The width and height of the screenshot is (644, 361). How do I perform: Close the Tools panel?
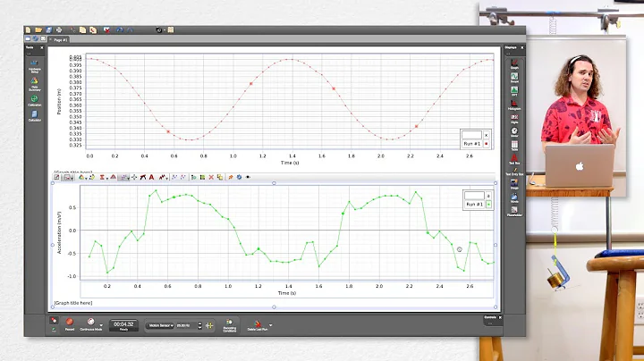(41, 48)
